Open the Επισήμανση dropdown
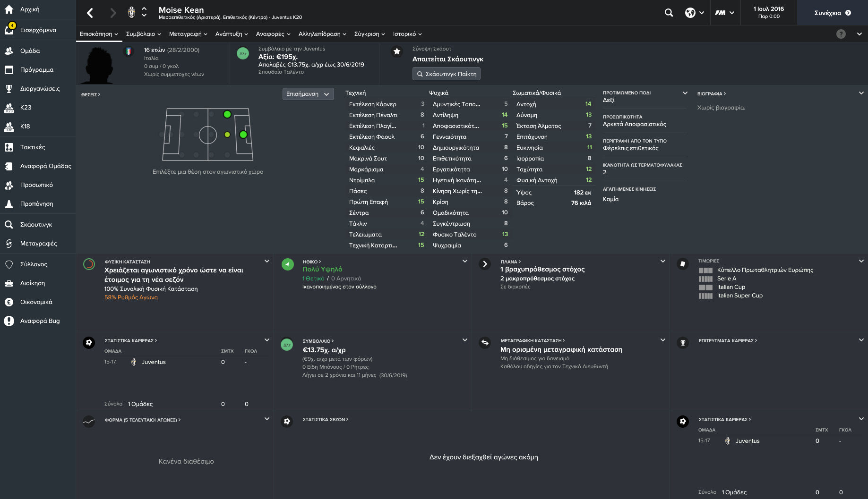The image size is (868, 499). (x=308, y=94)
